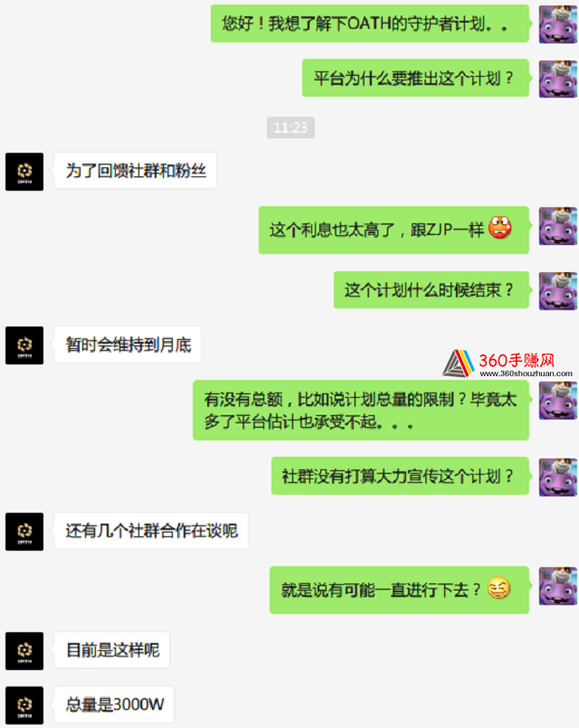Image resolution: width=579 pixels, height=728 pixels.
Task: Click the OATH avatar next to 目前是这样呢
Action: pyautogui.click(x=24, y=650)
